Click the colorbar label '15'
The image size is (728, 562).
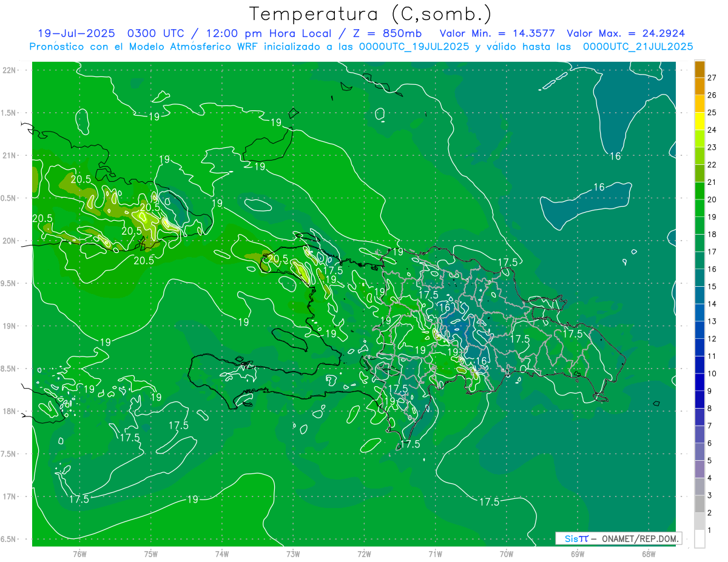click(712, 286)
